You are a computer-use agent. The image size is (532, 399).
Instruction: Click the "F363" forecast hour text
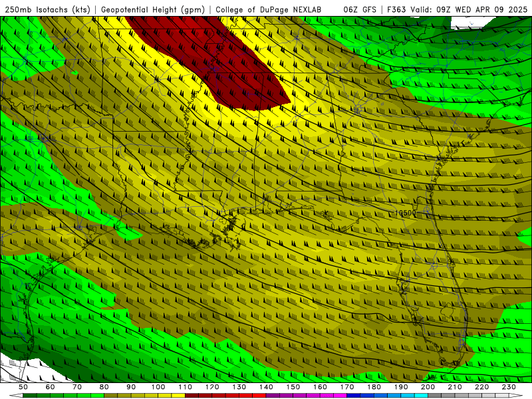coord(396,10)
